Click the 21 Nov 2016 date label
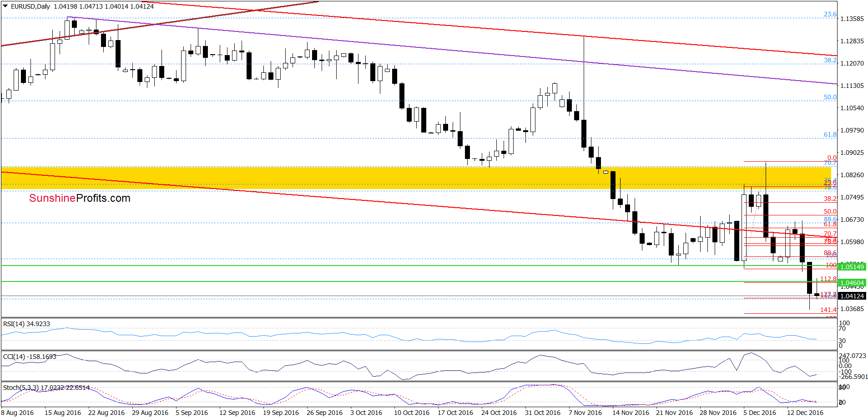Viewport: 868px width, 419px height. tap(675, 413)
